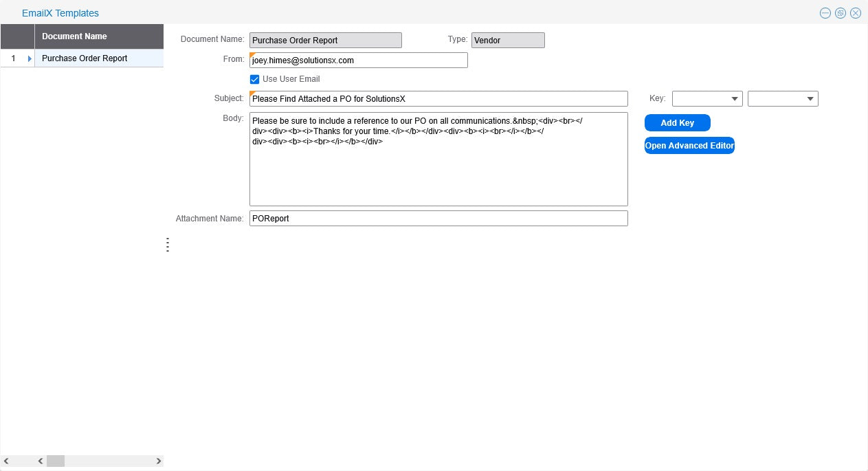Click left arrow on horizontal scrollbar
Image resolution: width=868 pixels, height=471 pixels.
[x=41, y=461]
